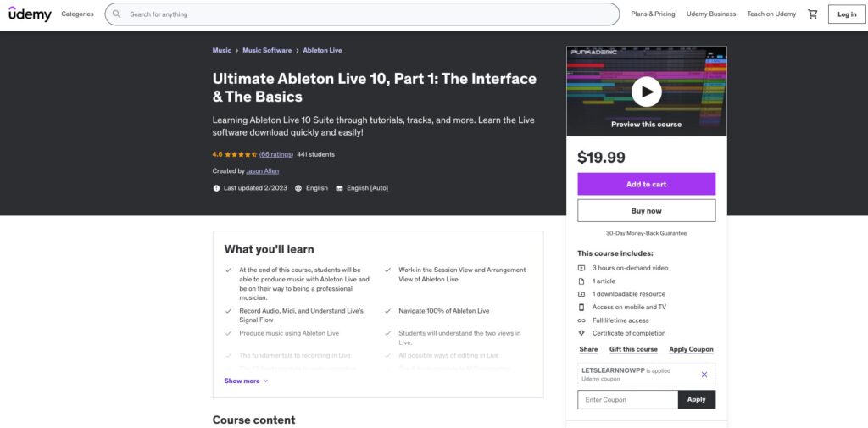The width and height of the screenshot is (868, 428).
Task: Click the globe language icon
Action: 298,188
